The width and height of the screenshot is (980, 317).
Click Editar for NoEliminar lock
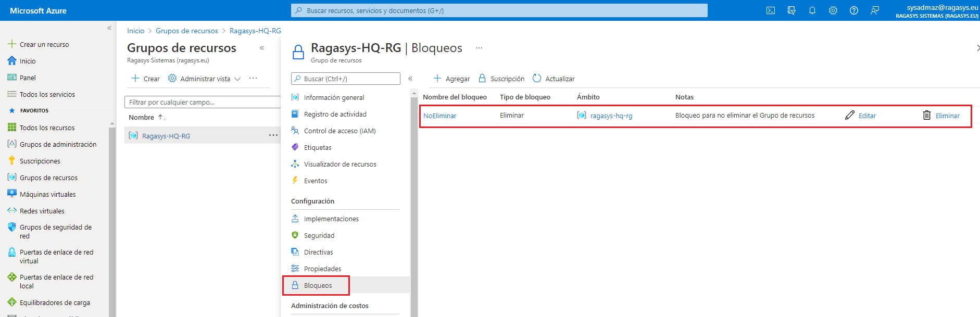coord(861,116)
